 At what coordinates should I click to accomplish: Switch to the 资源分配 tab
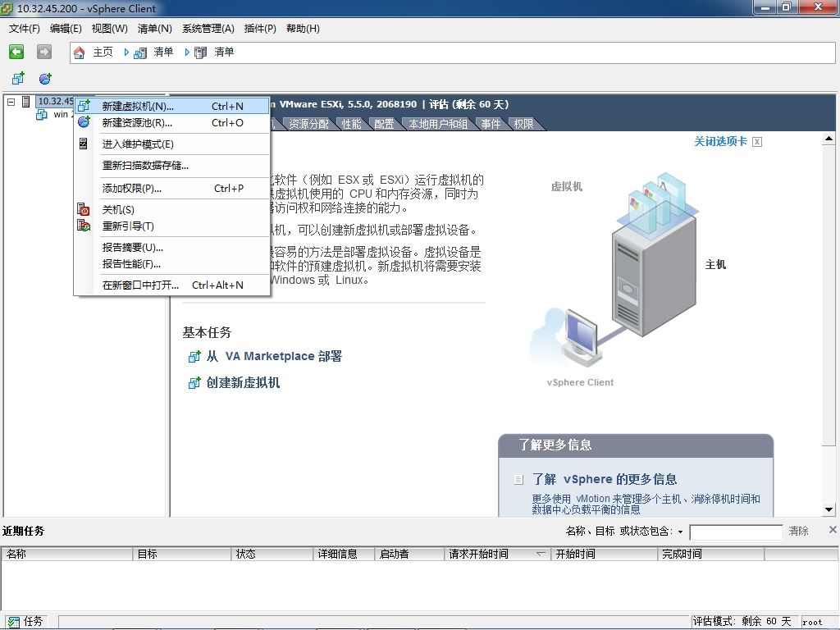(x=308, y=124)
